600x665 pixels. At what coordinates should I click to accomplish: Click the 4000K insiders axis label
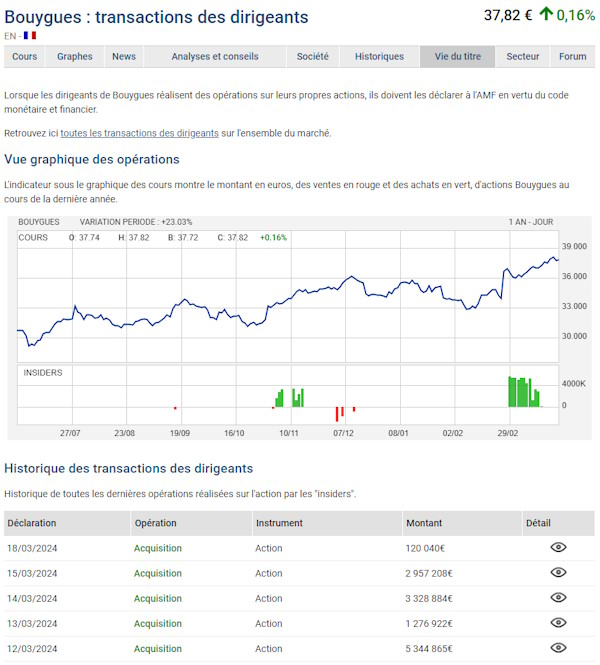pyautogui.click(x=573, y=383)
